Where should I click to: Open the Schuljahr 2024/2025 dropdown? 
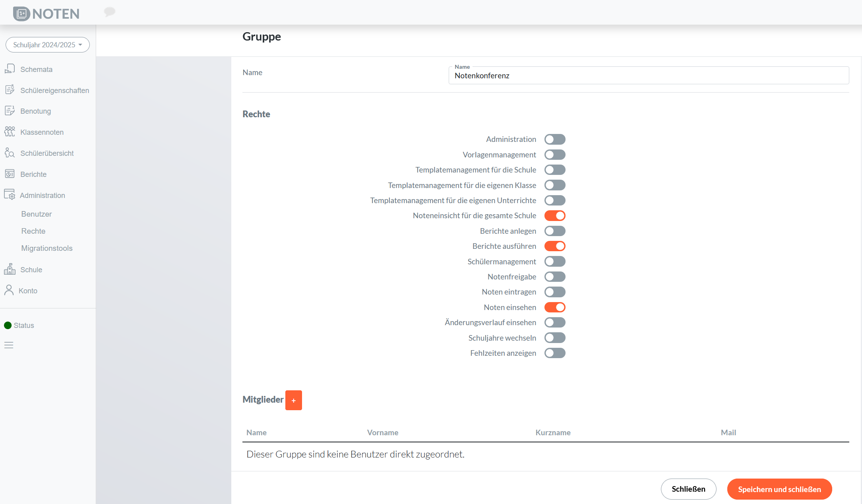(48, 45)
